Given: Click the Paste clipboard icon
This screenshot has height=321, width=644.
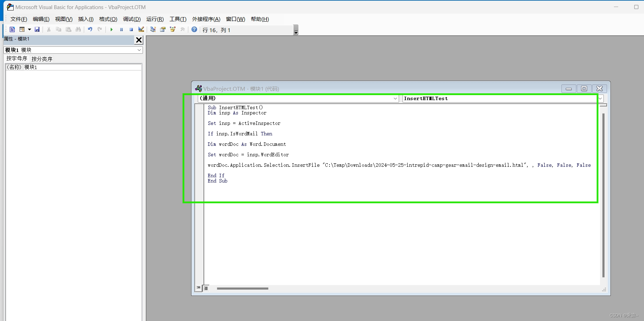Looking at the screenshot, I should (x=68, y=30).
